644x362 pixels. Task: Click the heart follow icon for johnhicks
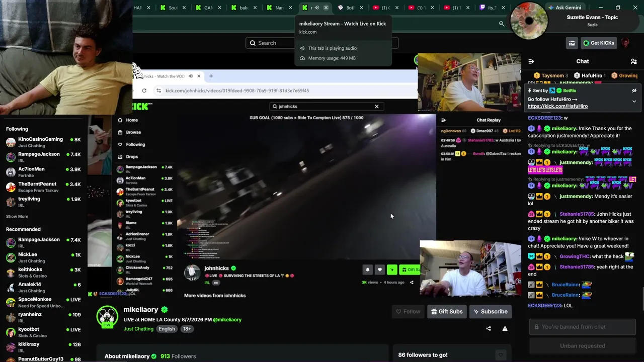pyautogui.click(x=380, y=270)
